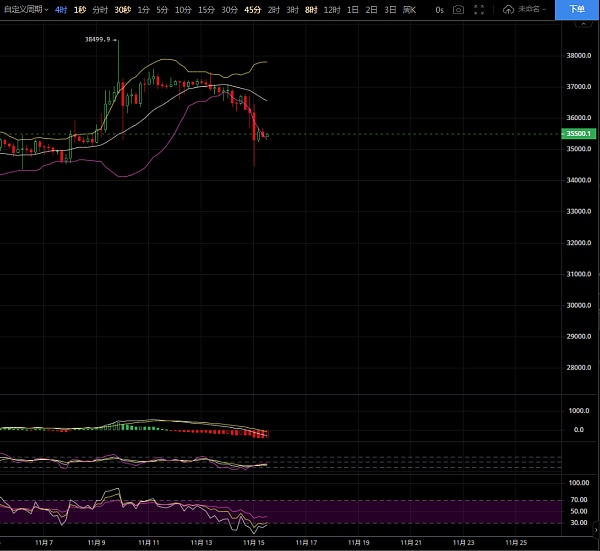
Task: Pick the 12时 interval
Action: [x=331, y=9]
